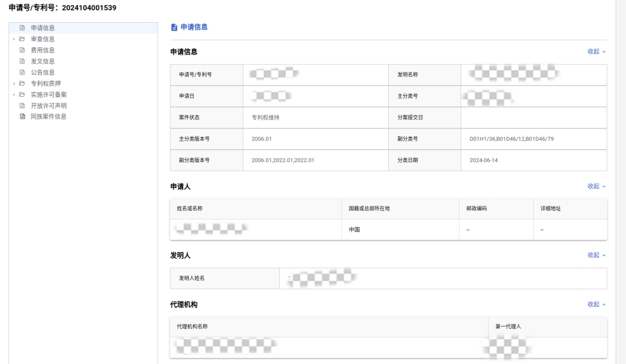This screenshot has height=364, width=626.
Task: Expand the 实施许可备案 tree node arrow
Action: 14,94
